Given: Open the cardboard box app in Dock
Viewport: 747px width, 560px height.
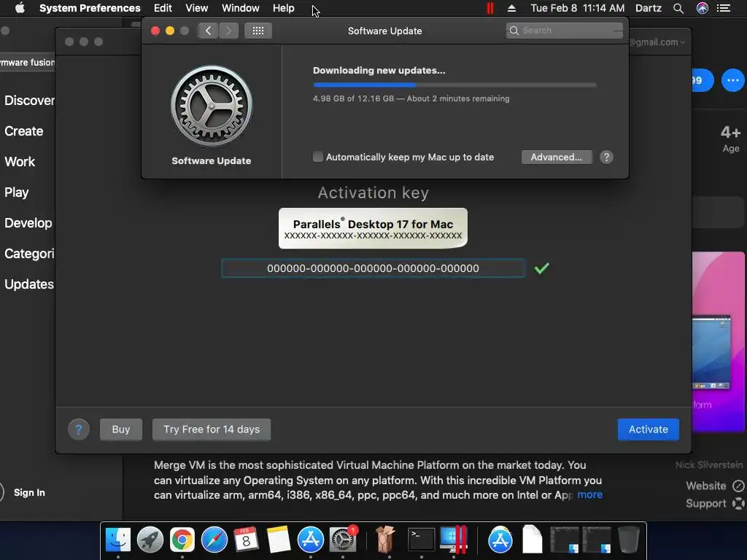Looking at the screenshot, I should coord(385,540).
